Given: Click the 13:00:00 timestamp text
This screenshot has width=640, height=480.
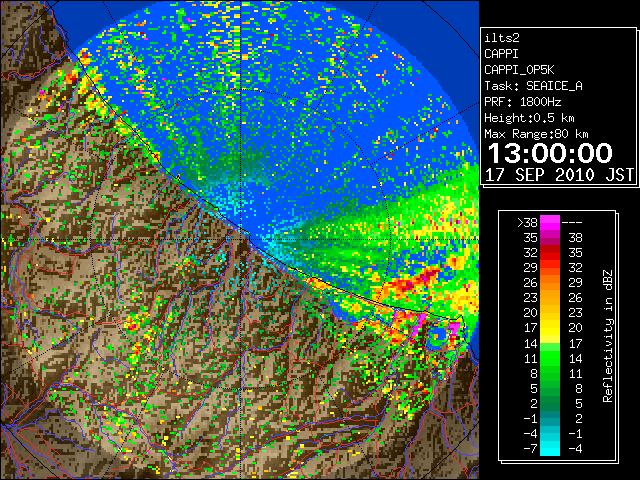Looking at the screenshot, I should point(550,153).
